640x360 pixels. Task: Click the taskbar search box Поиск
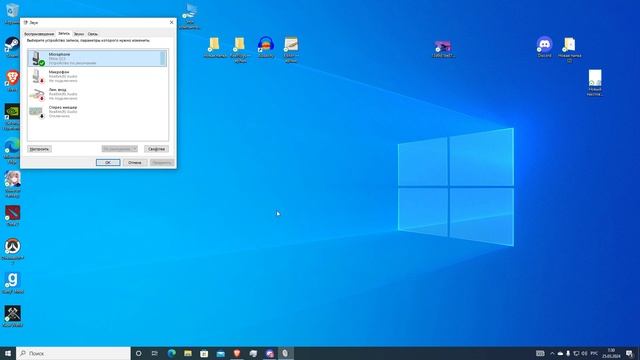73,353
